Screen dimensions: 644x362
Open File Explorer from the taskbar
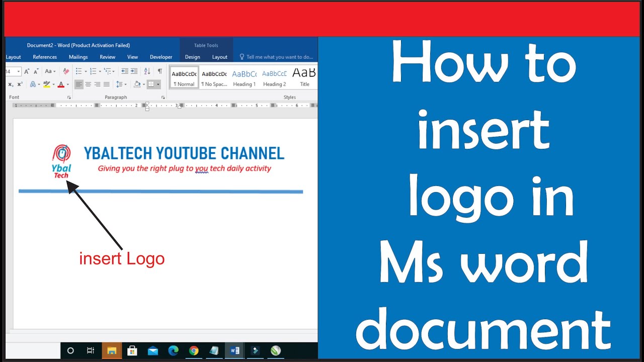(111, 350)
